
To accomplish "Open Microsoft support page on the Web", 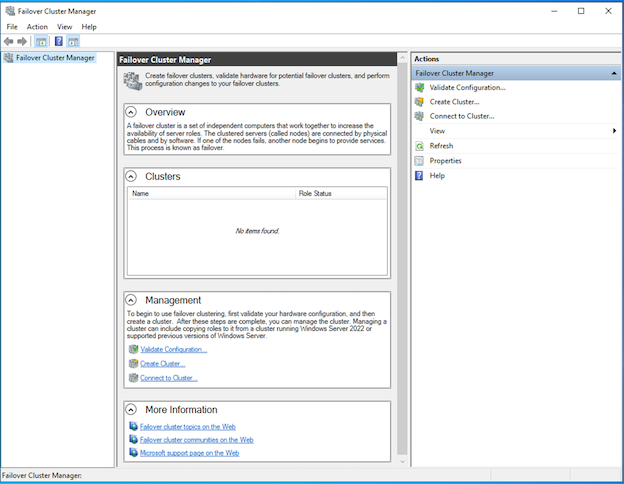I will pos(189,453).
